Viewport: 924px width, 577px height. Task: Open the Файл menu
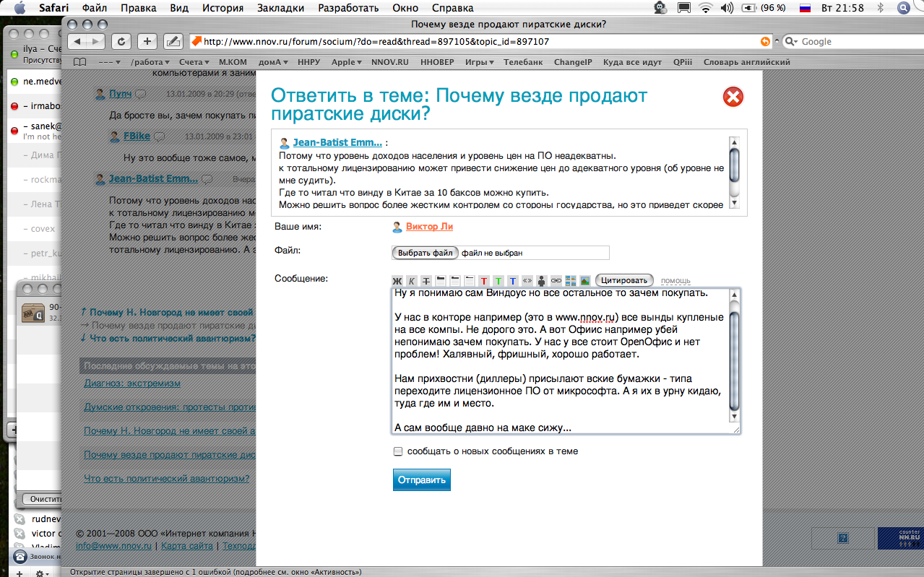[95, 8]
